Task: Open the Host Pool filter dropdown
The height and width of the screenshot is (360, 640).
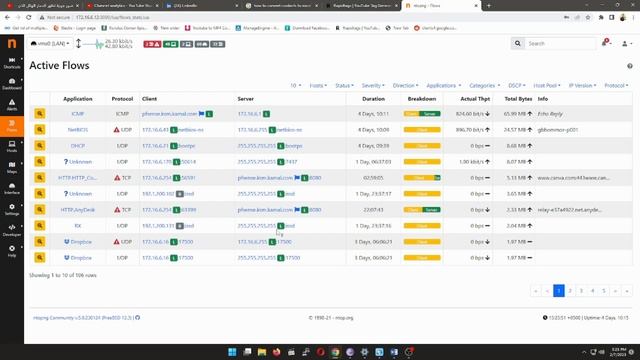Action: point(547,85)
